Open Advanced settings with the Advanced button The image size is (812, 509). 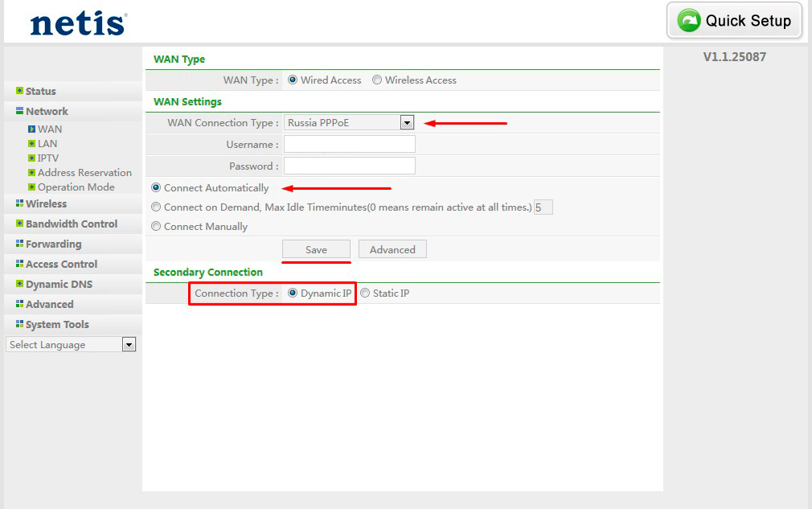(392, 249)
